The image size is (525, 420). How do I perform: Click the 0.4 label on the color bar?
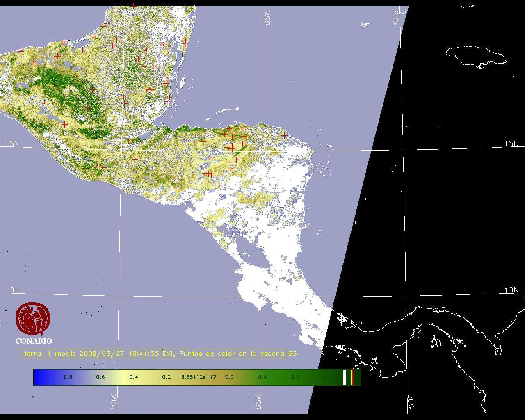(x=262, y=377)
